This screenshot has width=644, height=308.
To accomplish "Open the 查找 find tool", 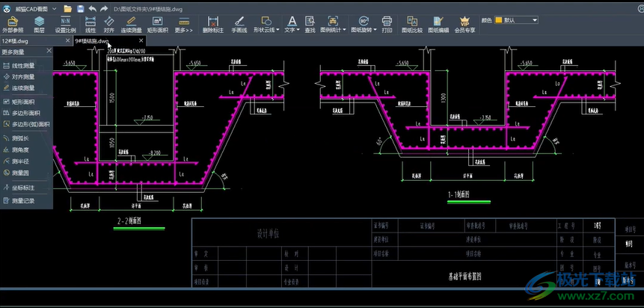I will coord(310,24).
